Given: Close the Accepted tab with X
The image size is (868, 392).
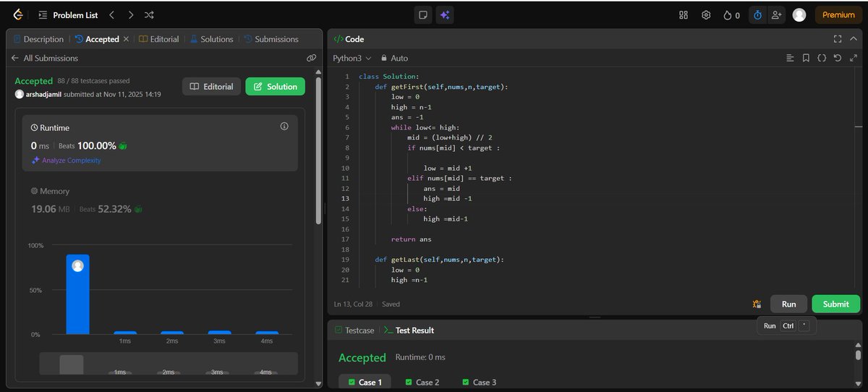Looking at the screenshot, I should 126,39.
